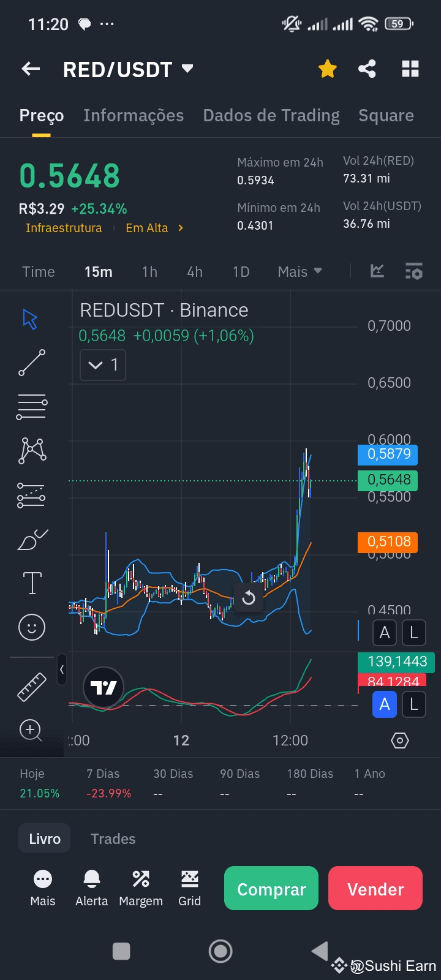
Task: Switch to the Informações tab
Action: click(134, 115)
